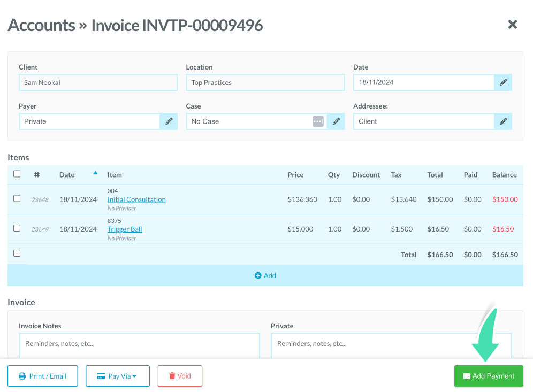Select the Initial Consultation row checkbox

pyautogui.click(x=17, y=198)
